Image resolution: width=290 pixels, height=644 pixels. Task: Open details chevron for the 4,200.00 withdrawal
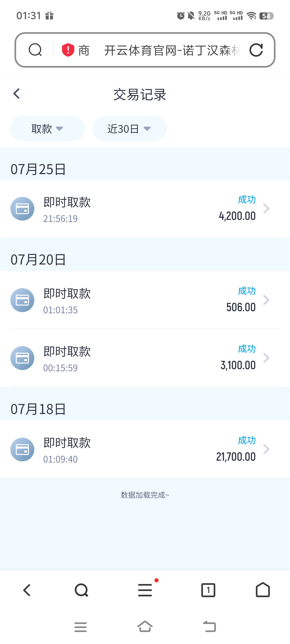pos(266,209)
